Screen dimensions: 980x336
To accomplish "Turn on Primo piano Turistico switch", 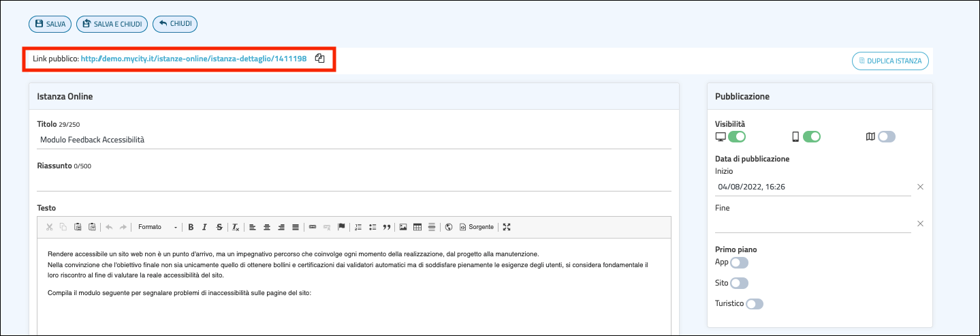I will pyautogui.click(x=755, y=304).
